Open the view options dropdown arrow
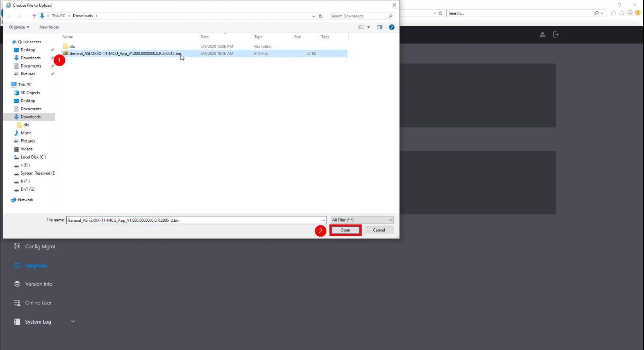 pyautogui.click(x=368, y=27)
